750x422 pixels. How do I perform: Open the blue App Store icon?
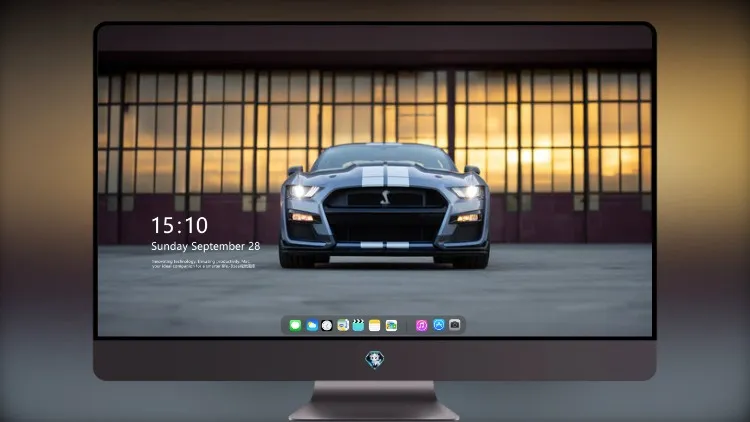point(439,325)
